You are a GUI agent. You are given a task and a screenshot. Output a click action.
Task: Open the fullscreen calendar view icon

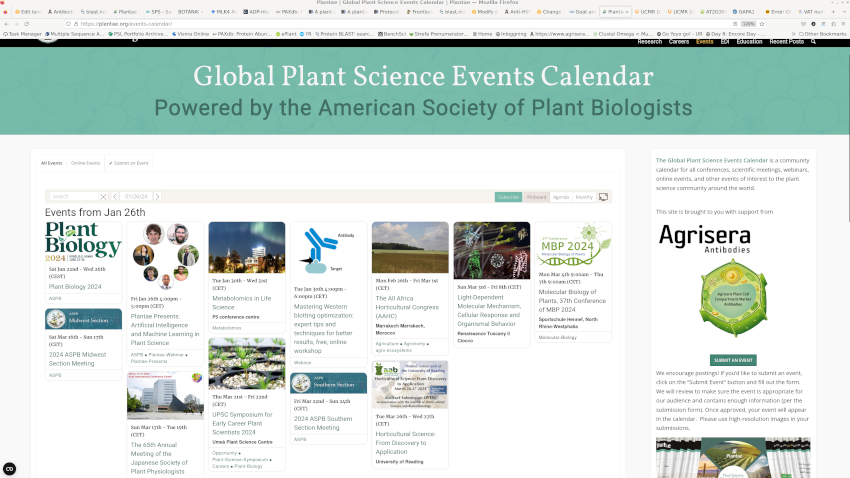(x=603, y=197)
